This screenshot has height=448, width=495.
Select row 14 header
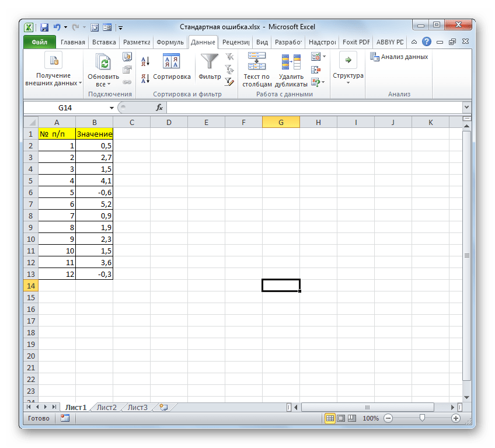(x=31, y=286)
